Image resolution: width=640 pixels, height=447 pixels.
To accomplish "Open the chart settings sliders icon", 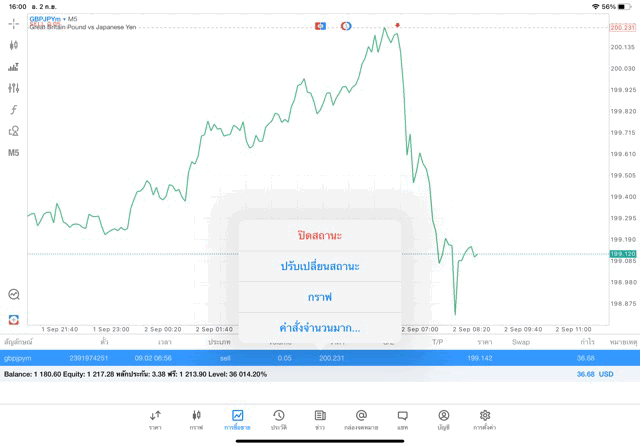I will click(x=13, y=88).
